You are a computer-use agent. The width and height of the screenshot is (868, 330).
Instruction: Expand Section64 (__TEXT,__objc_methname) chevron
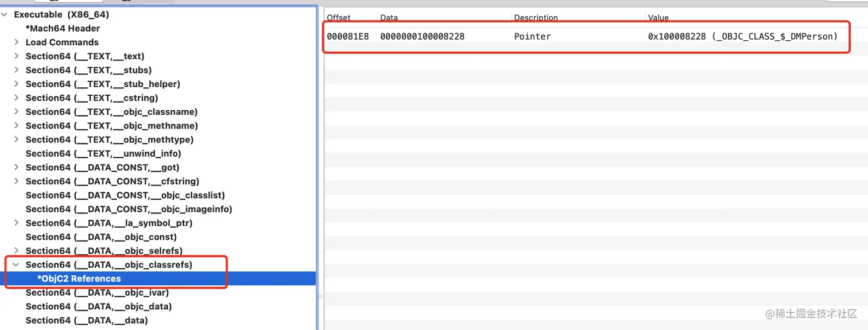(17, 126)
